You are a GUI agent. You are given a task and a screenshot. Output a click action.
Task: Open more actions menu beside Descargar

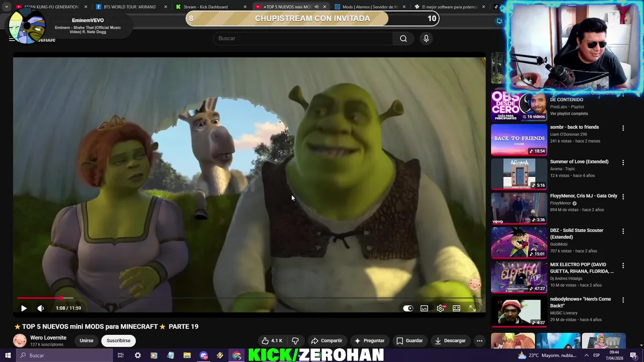479,340
